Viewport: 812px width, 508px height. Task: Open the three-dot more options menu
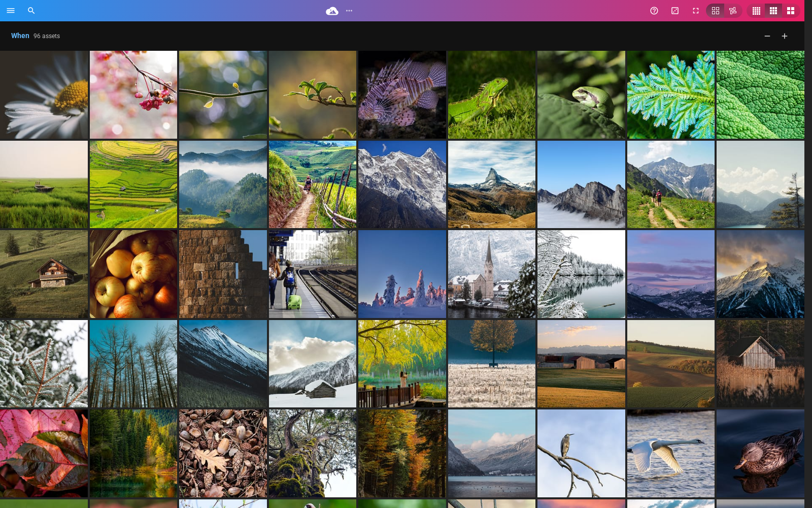(349, 11)
